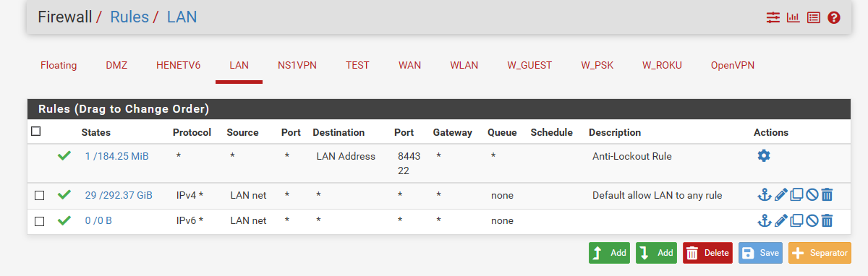The image size is (868, 276).
Task: Edit the Default allow LAN rule
Action: pyautogui.click(x=780, y=195)
